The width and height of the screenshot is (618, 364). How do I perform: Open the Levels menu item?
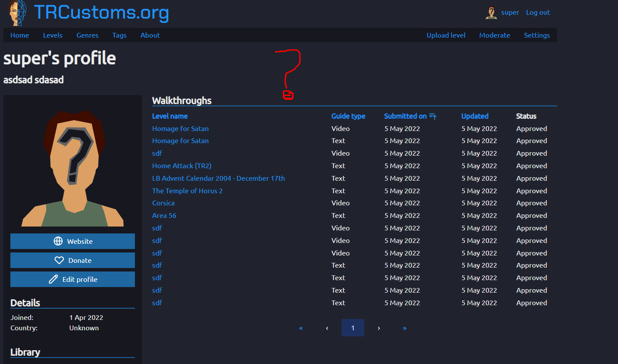click(53, 35)
